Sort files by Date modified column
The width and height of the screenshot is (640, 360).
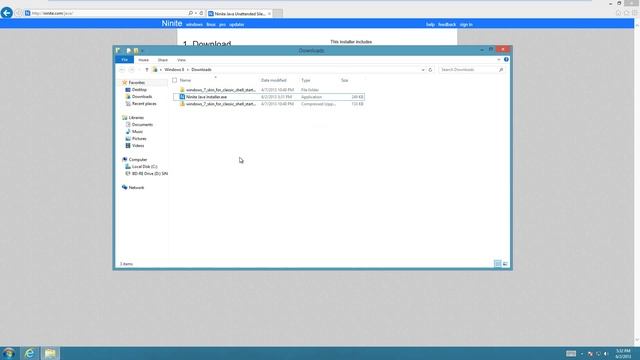coord(274,80)
